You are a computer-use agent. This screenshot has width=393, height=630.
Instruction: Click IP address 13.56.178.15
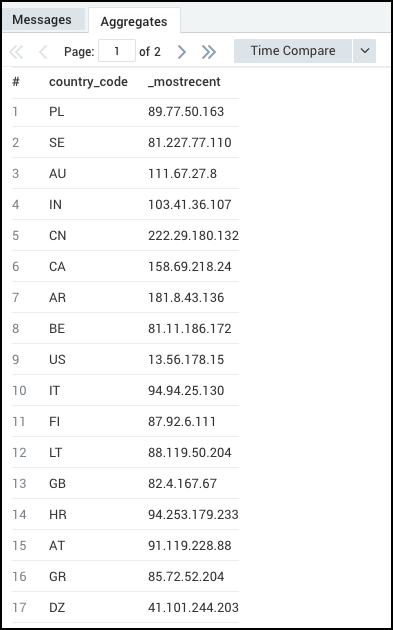pyautogui.click(x=186, y=359)
